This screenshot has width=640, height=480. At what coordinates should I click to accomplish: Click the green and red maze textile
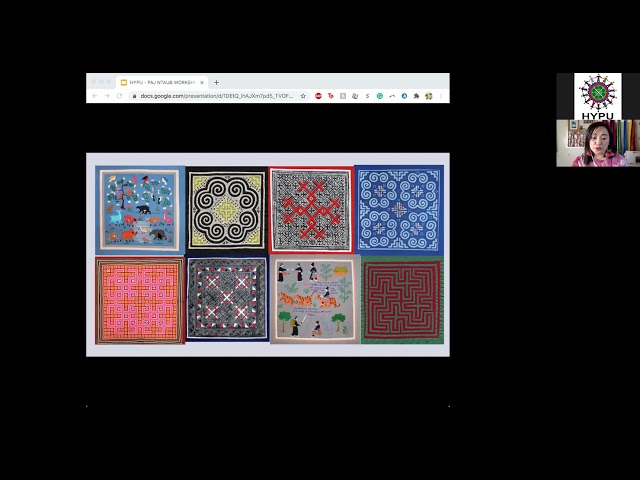[x=402, y=300]
